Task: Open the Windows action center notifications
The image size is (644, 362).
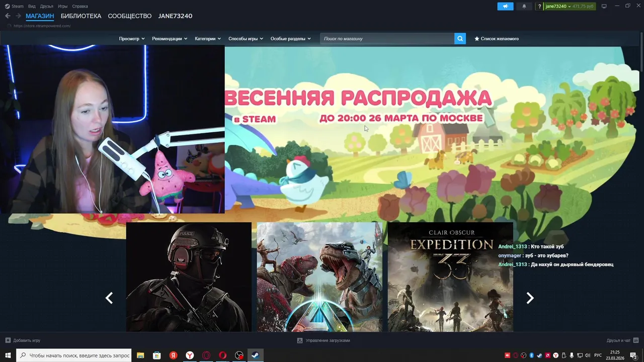Action: [634, 355]
